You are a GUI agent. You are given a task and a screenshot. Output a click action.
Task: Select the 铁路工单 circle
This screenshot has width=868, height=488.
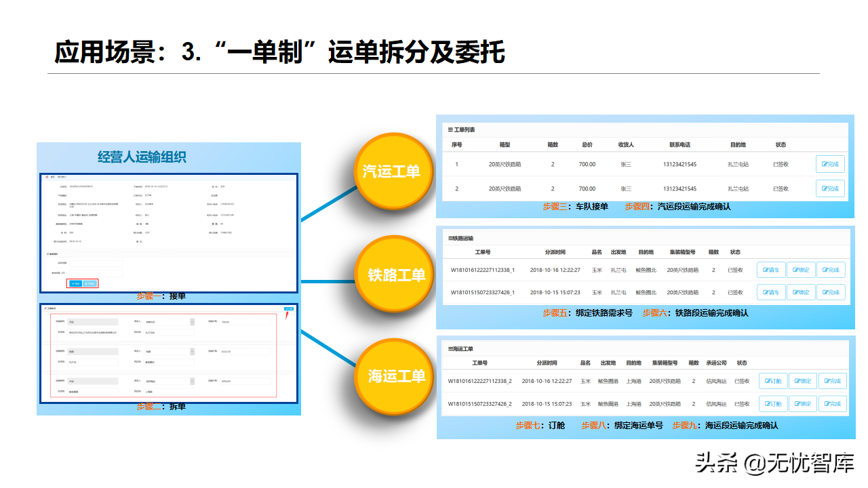pyautogui.click(x=395, y=274)
